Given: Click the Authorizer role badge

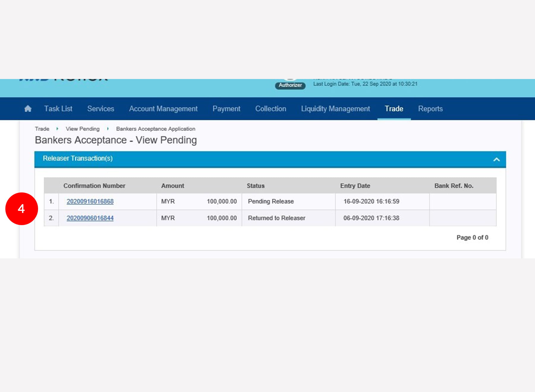Looking at the screenshot, I should pos(290,85).
